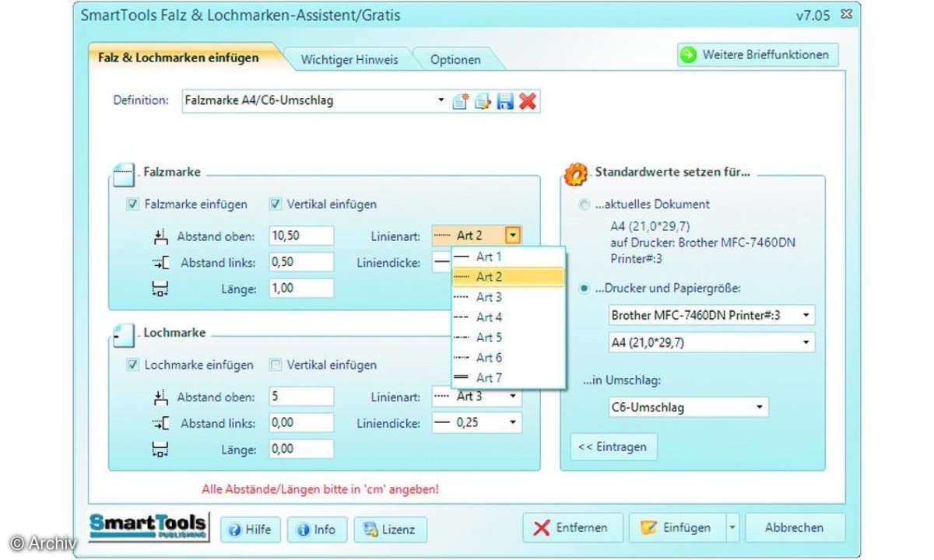The width and height of the screenshot is (934, 560).
Task: Open Hilfe
Action: 251,529
